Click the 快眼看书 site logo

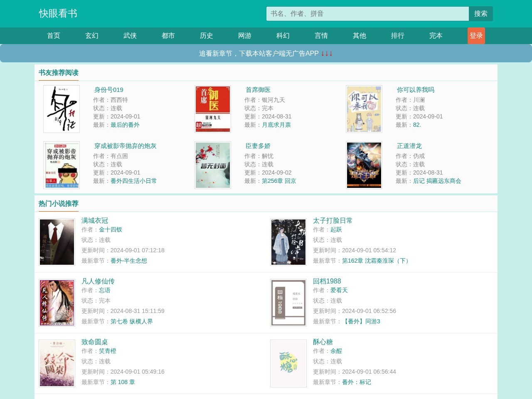58,14
